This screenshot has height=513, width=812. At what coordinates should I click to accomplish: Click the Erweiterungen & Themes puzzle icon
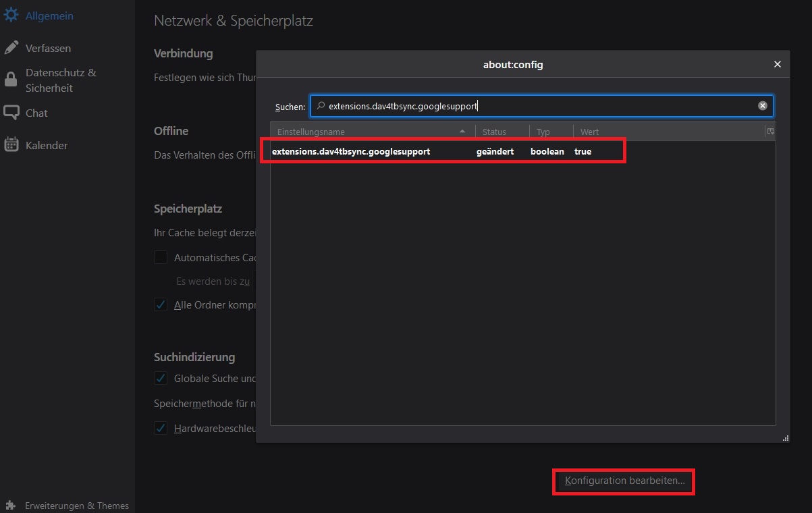coord(10,506)
